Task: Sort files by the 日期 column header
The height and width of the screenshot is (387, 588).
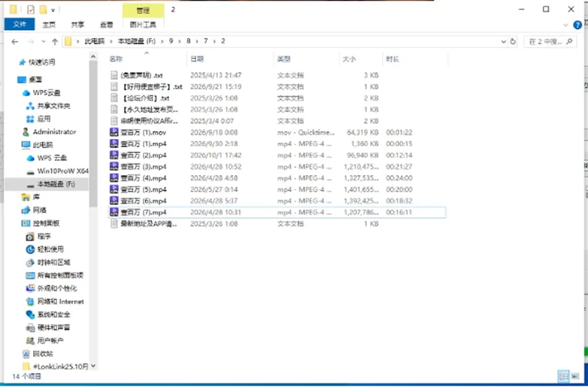Action: pos(197,59)
